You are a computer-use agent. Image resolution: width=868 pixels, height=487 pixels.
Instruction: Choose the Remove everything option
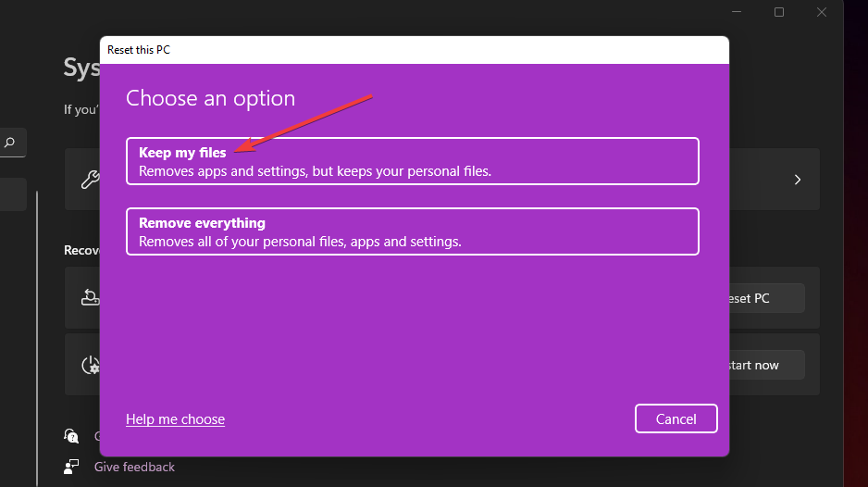[413, 231]
